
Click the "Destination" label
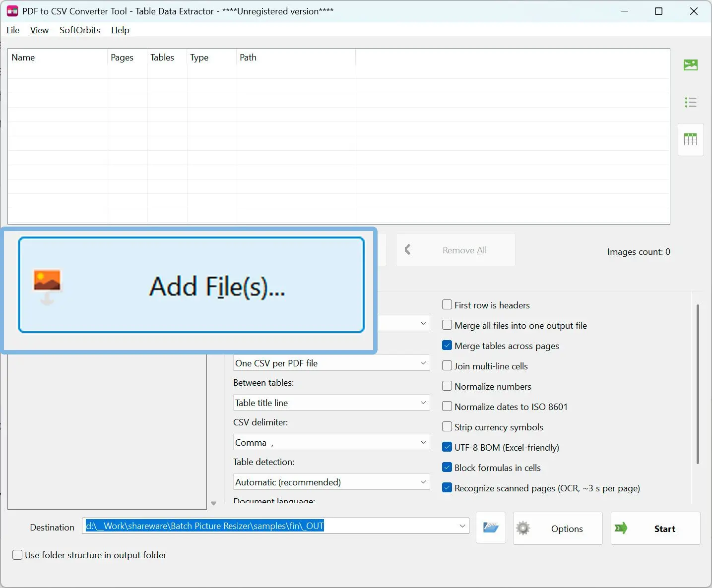52,528
